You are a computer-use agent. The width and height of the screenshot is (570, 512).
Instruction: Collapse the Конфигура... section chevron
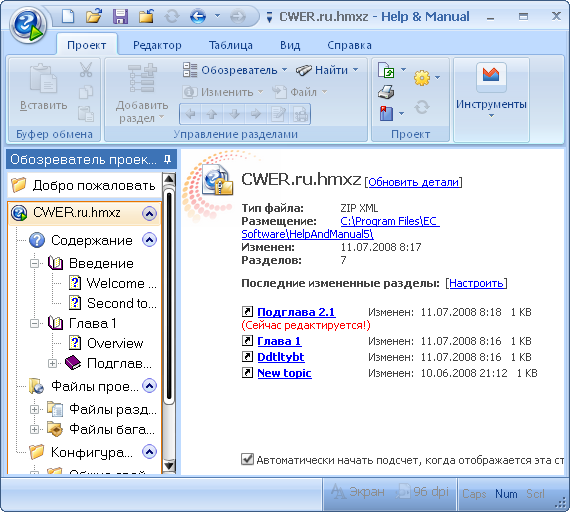pyautogui.click(x=149, y=452)
